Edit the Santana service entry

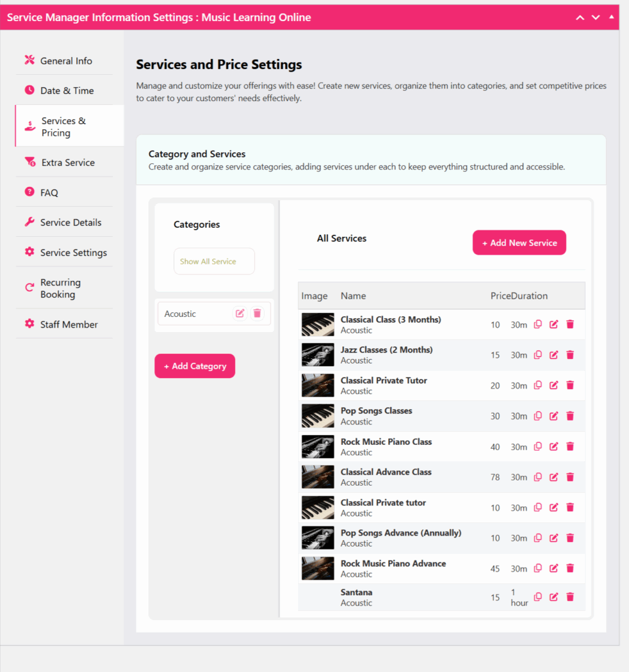(x=553, y=597)
